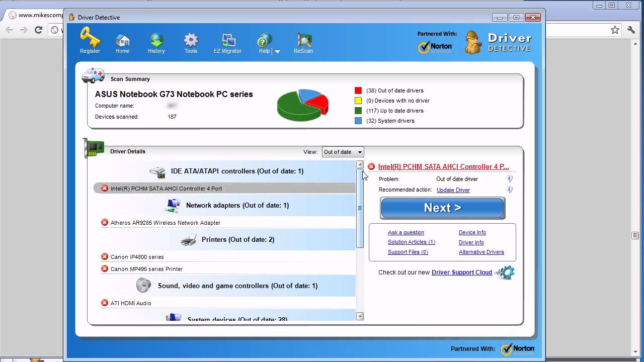
Task: Select Network adapters category header
Action: pos(224,206)
